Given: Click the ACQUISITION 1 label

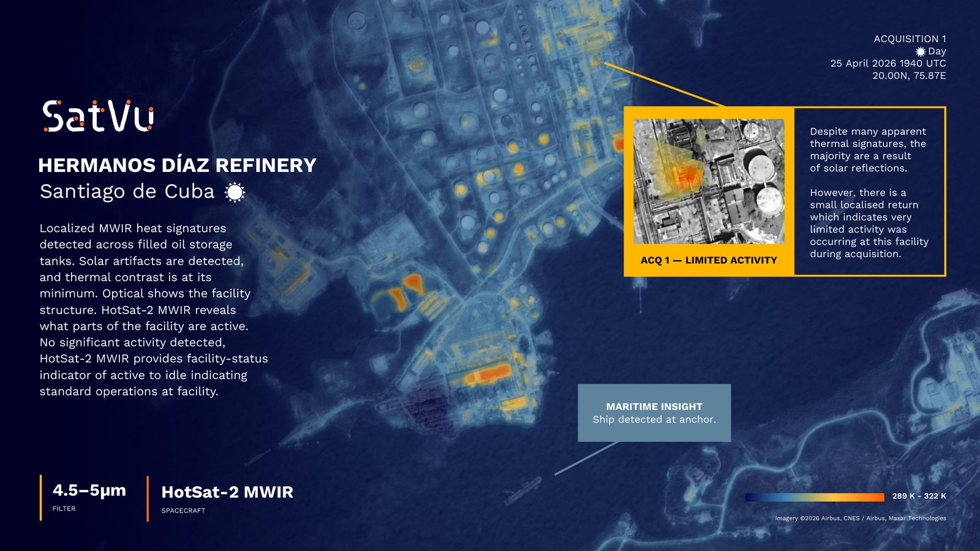Looking at the screenshot, I should (x=910, y=39).
